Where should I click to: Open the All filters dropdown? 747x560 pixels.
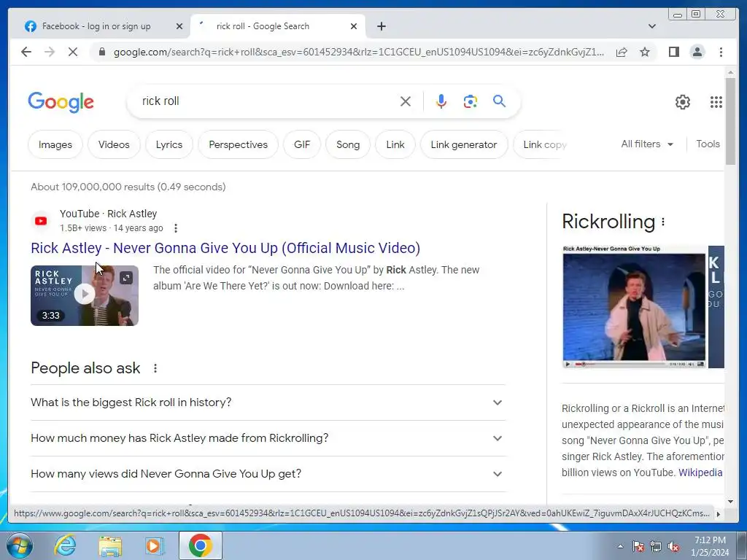point(647,144)
